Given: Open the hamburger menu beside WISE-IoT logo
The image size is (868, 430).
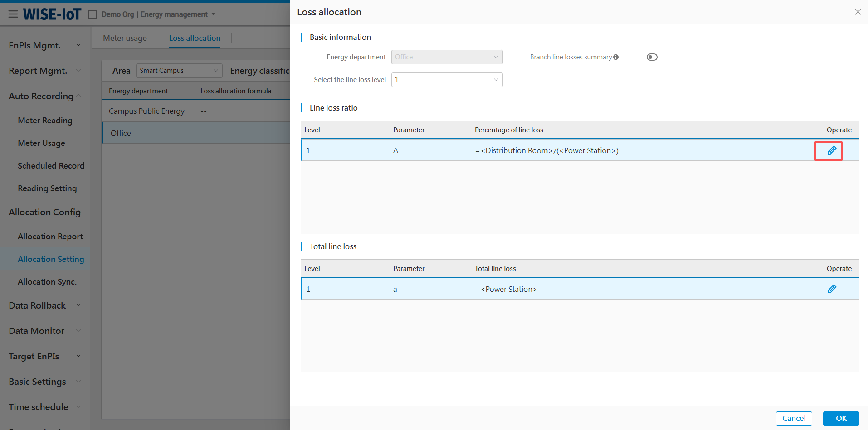Looking at the screenshot, I should (13, 14).
